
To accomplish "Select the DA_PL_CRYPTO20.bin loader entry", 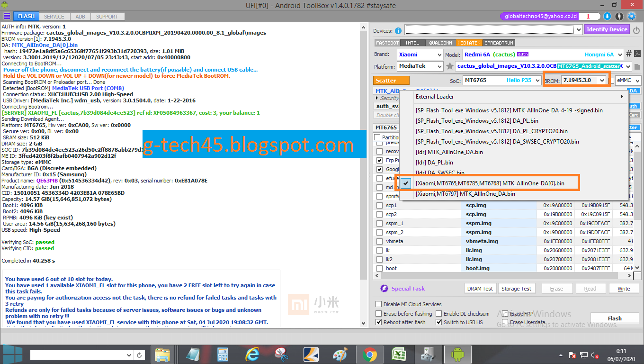I will point(520,131).
